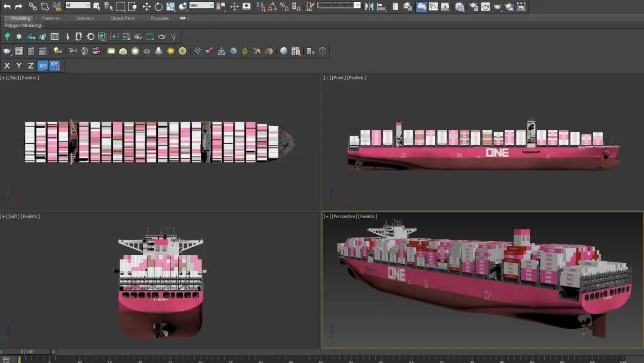Enable the Y axis constraint
This screenshot has width=644, height=363.
[19, 65]
